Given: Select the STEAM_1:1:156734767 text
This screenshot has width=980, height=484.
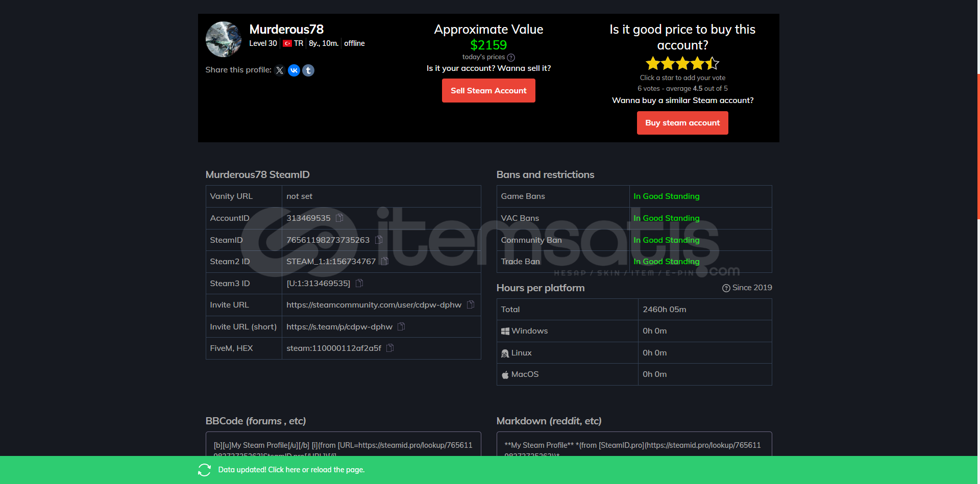Looking at the screenshot, I should (331, 261).
